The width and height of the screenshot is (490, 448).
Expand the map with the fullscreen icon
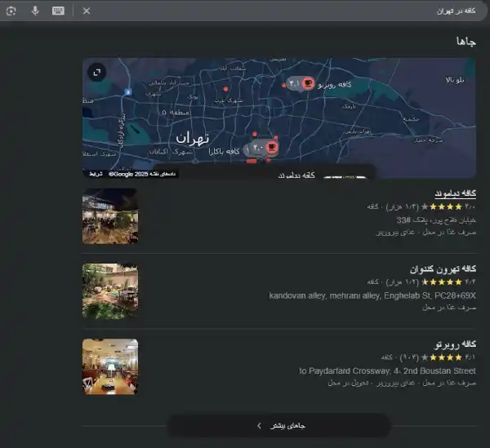(x=97, y=72)
